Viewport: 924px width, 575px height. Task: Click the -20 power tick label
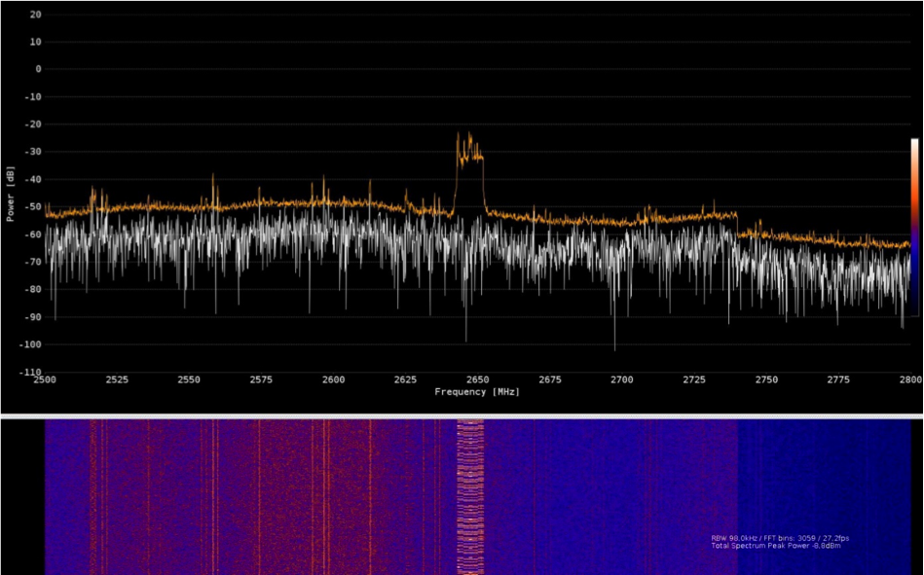tap(33, 125)
